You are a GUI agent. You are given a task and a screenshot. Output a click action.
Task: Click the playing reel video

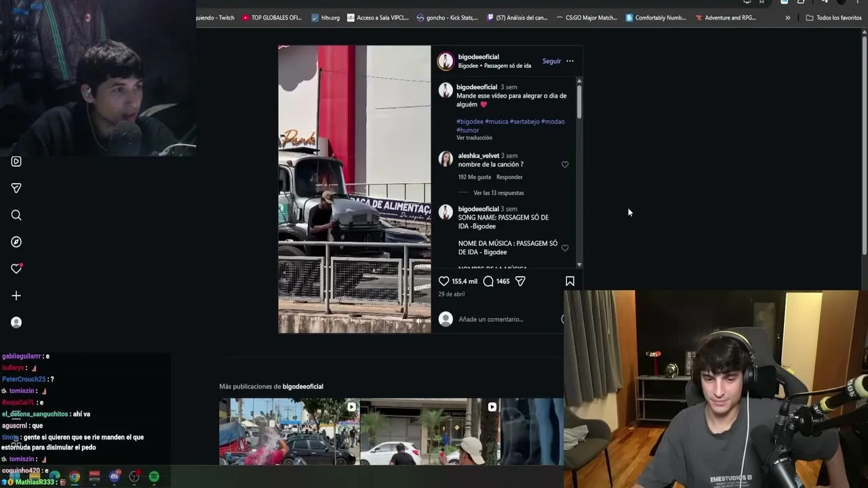[354, 189]
